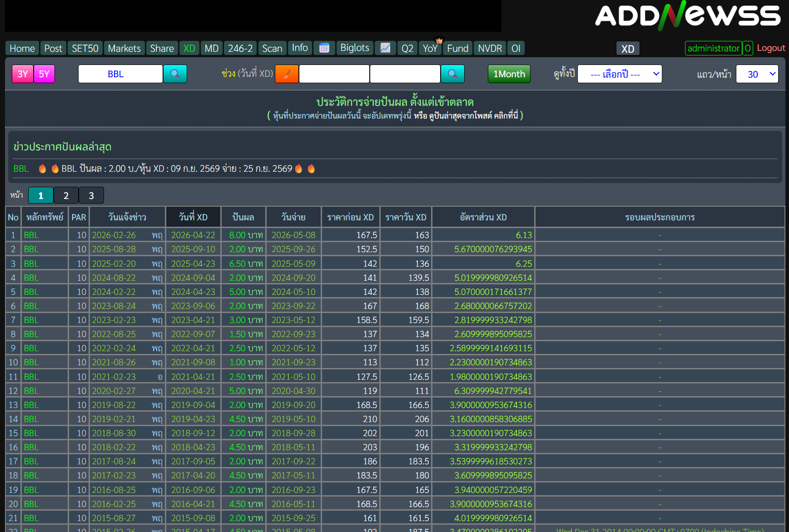Click the ปันผล column header
The image size is (789, 532).
243,217
